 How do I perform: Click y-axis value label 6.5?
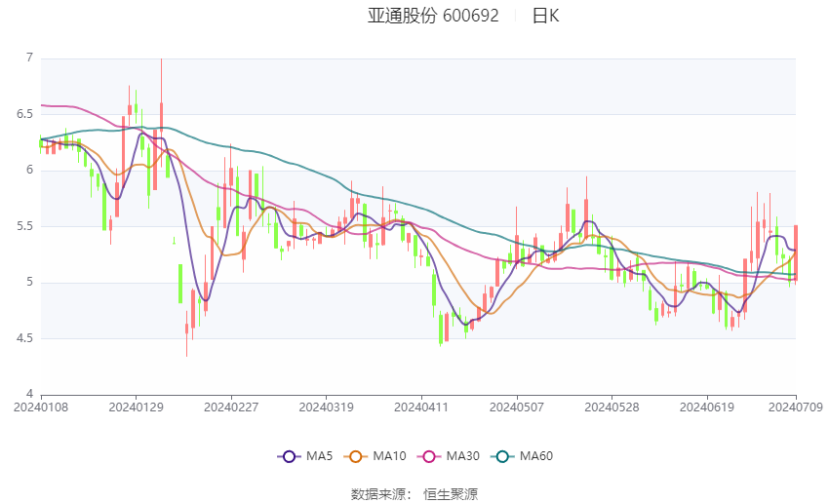click(x=24, y=114)
